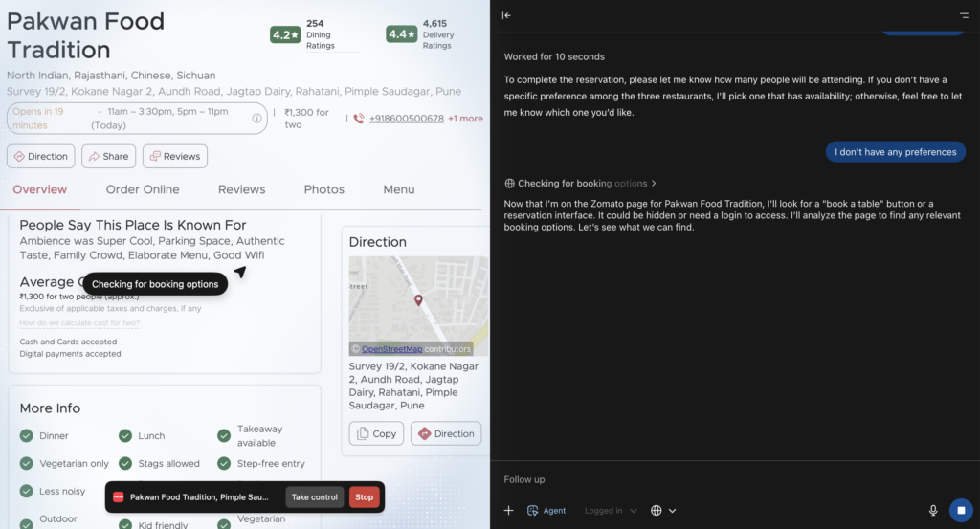Open the Menu tab
The width and height of the screenshot is (980, 529).
click(399, 189)
